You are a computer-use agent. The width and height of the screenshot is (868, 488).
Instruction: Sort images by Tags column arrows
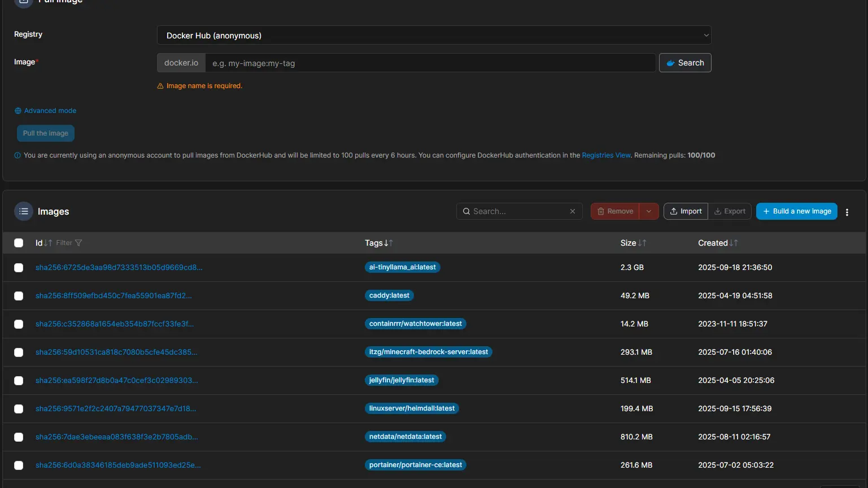[389, 243]
